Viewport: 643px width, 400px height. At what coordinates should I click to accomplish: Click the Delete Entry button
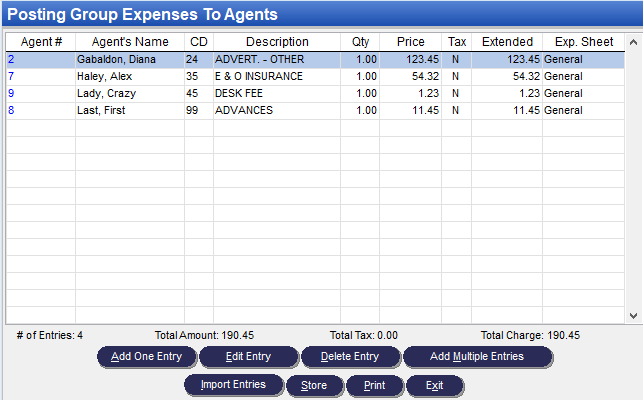point(350,357)
